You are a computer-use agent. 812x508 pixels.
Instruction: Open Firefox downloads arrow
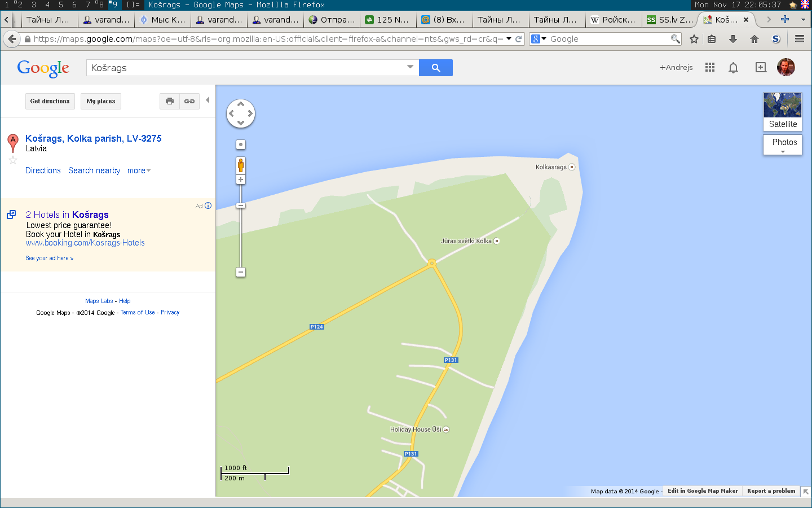pos(733,39)
